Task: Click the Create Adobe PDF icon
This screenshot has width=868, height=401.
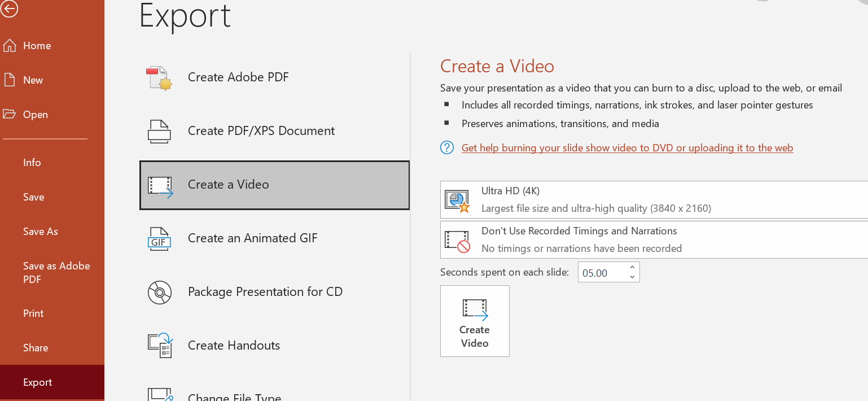Action: (x=159, y=78)
